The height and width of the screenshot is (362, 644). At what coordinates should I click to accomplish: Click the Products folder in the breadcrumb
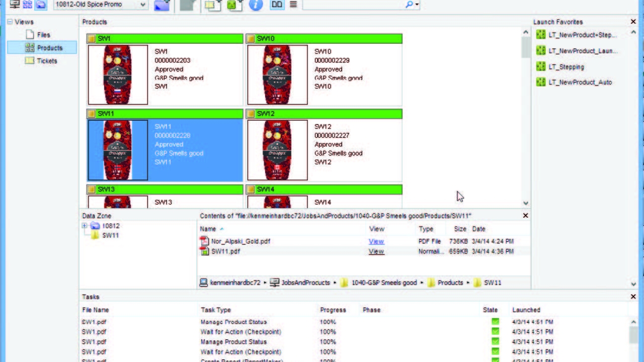450,283
